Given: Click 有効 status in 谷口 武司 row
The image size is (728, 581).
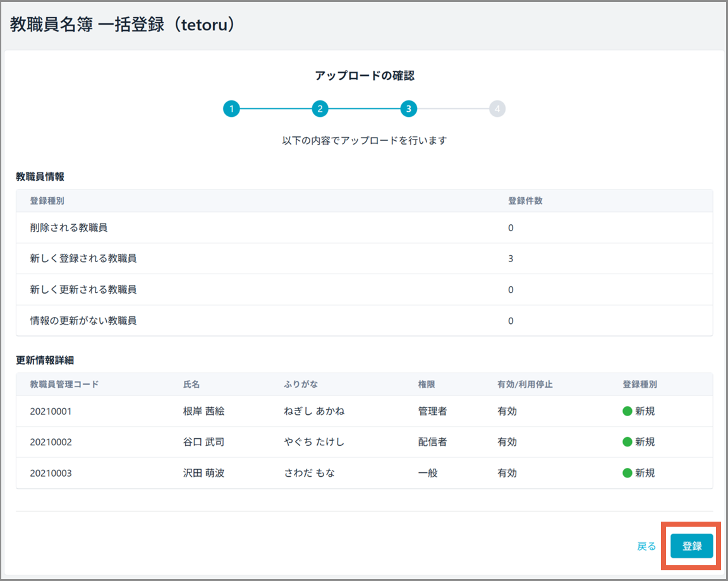Looking at the screenshot, I should (507, 442).
